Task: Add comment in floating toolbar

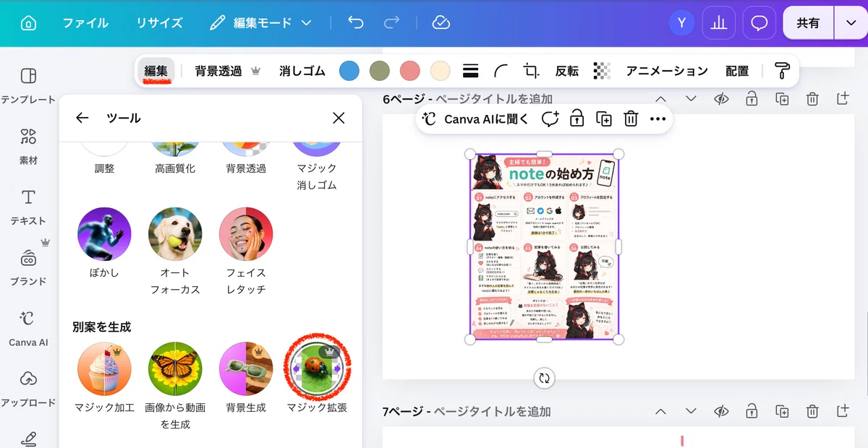Action: tap(550, 119)
